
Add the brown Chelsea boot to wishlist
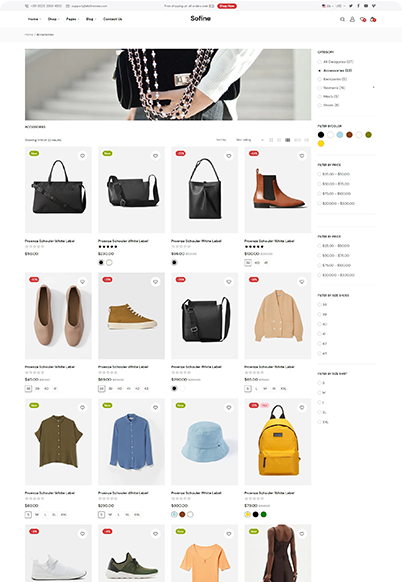tap(302, 156)
